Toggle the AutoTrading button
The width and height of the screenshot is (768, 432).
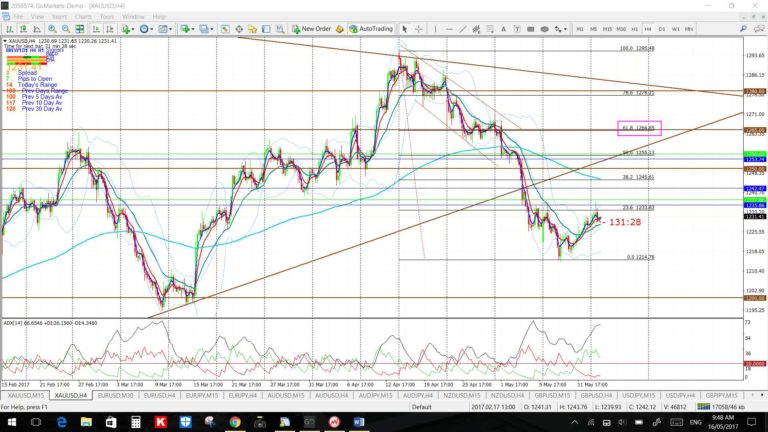point(371,29)
